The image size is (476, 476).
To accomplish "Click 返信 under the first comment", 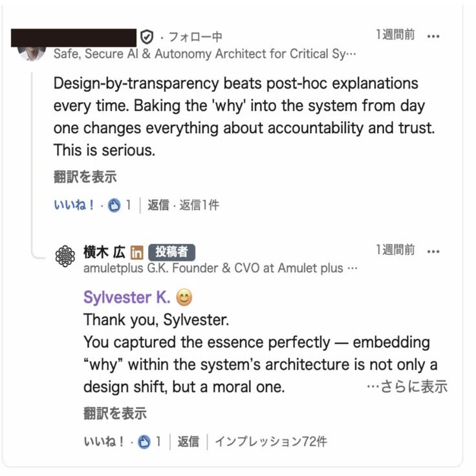I will (158, 205).
